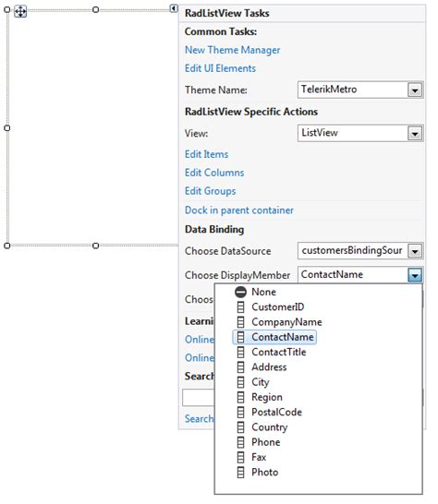Click the Choose DisplayMember label
This screenshot has height=504, width=438.
pyautogui.click(x=237, y=275)
